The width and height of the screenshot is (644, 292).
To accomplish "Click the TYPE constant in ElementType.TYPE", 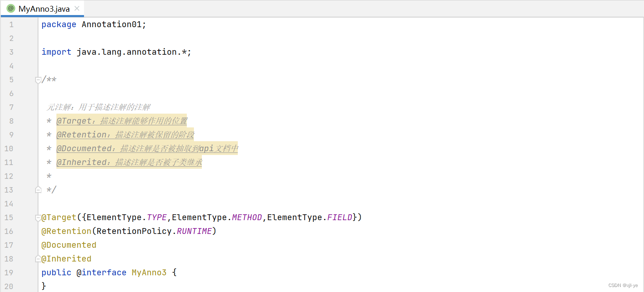I will (157, 217).
